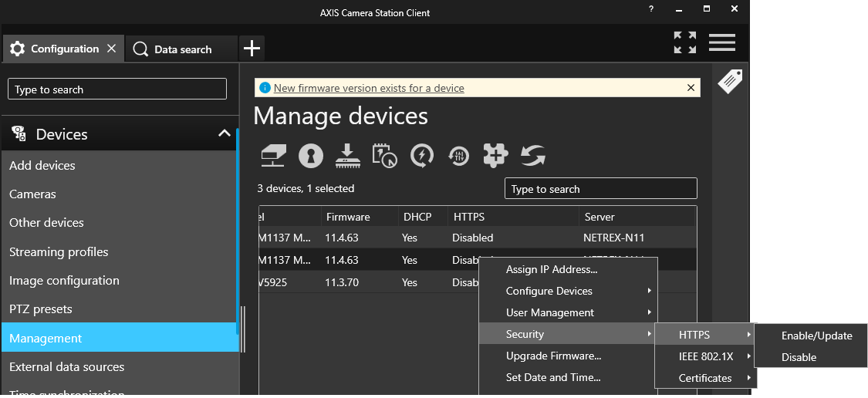Open User Management context menu entry
868x398 pixels.
[x=568, y=312]
